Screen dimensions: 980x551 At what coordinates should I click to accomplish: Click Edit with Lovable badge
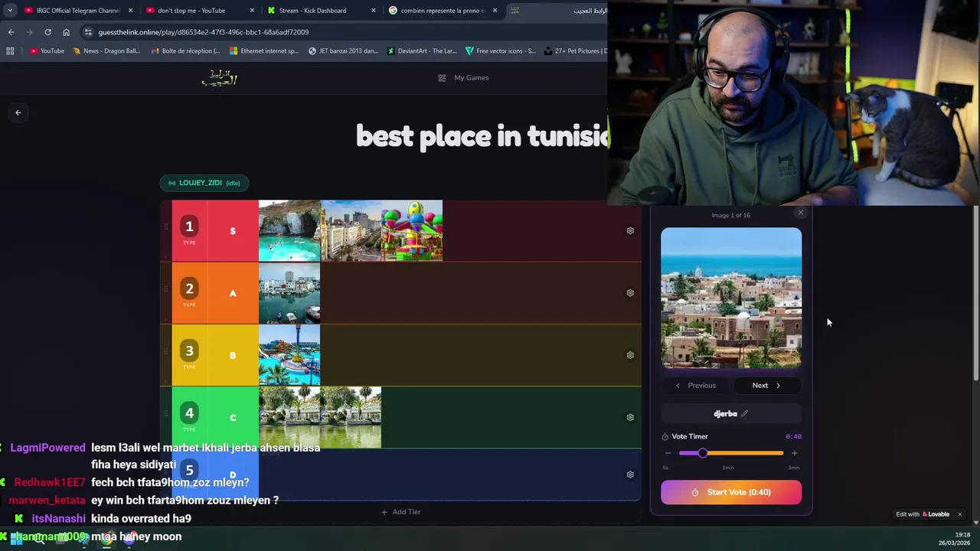(x=923, y=514)
